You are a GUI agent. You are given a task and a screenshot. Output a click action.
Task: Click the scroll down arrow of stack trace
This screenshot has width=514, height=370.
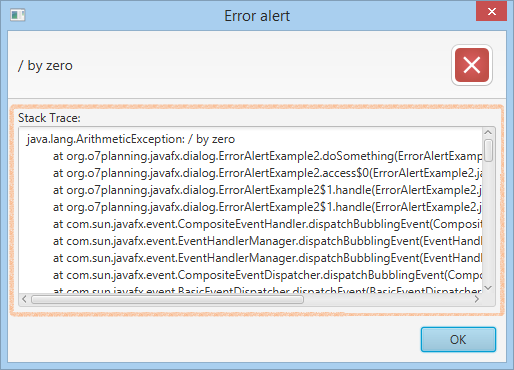point(488,288)
